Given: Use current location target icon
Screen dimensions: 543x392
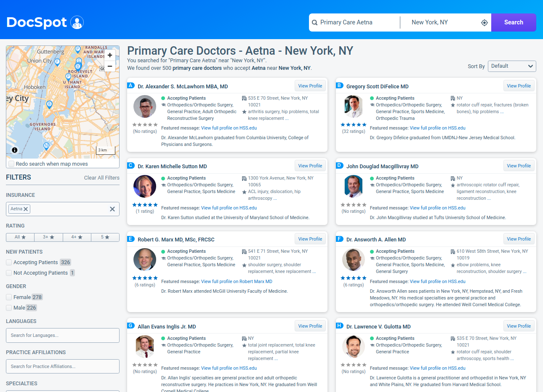Looking at the screenshot, I should (x=484, y=23).
